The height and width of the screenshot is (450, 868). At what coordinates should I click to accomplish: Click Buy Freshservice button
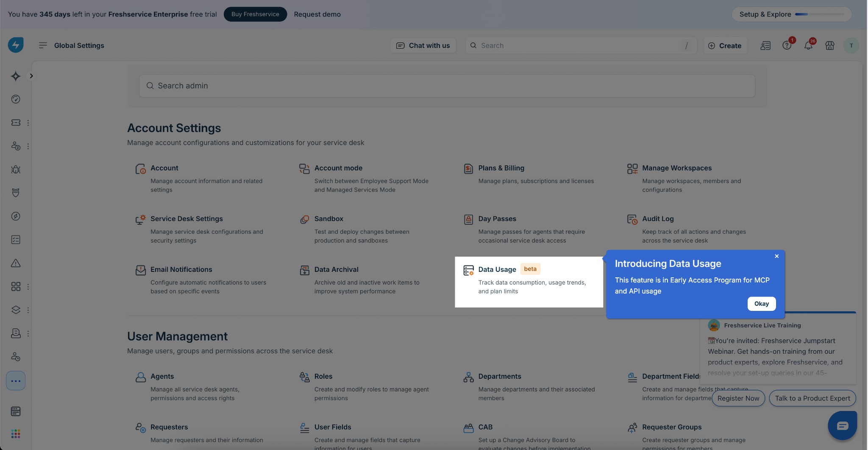click(255, 14)
